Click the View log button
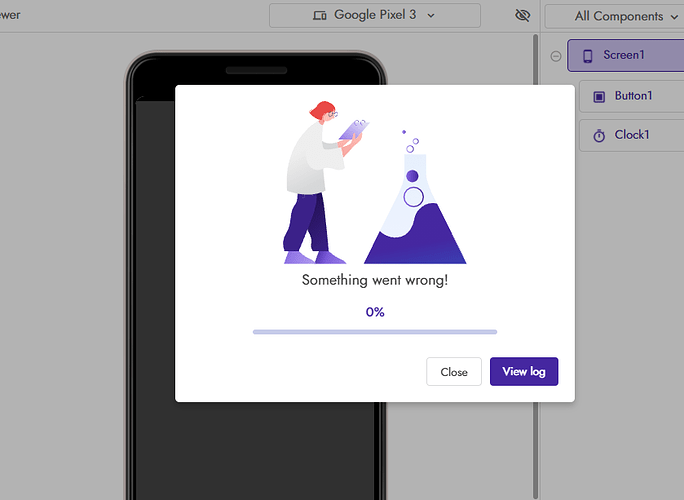 [x=523, y=372]
